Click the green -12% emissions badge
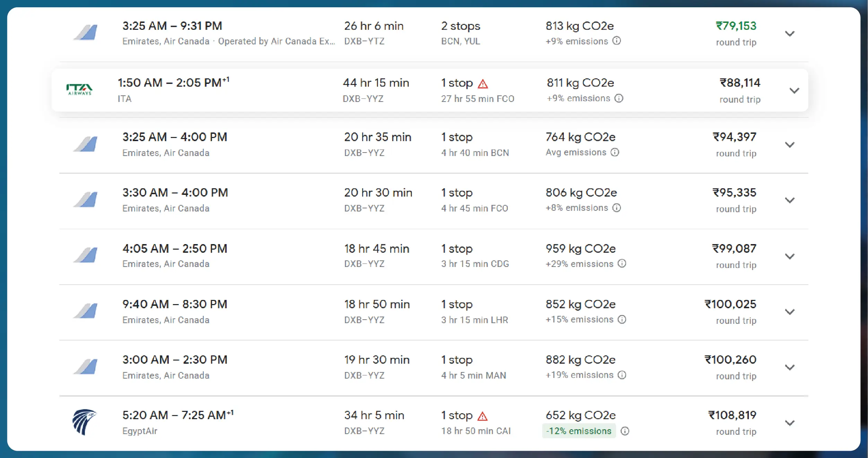This screenshot has height=458, width=868. [579, 431]
